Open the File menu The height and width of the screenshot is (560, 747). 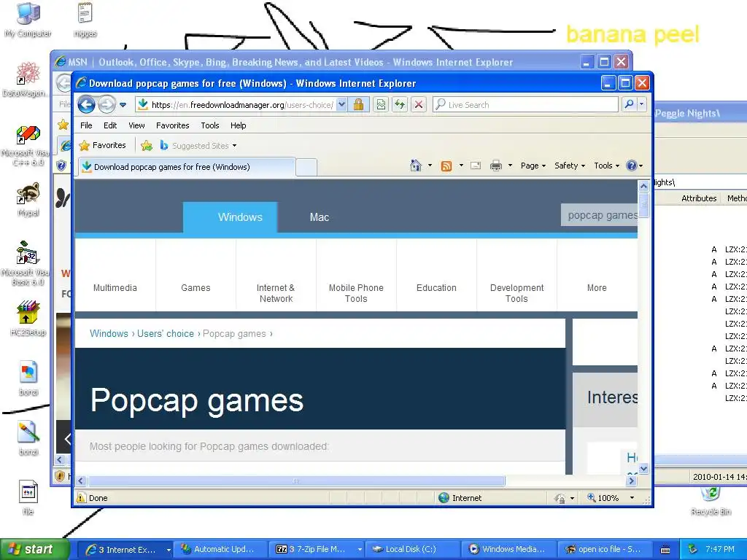point(86,125)
